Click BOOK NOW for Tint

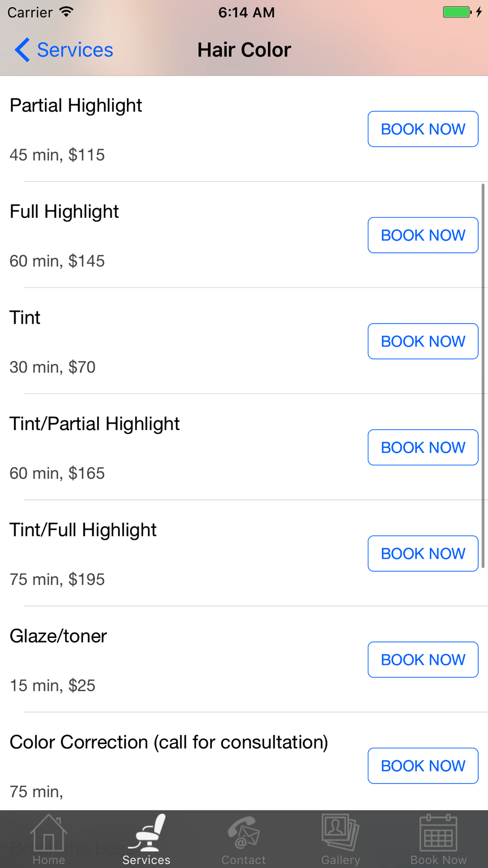[x=423, y=341]
